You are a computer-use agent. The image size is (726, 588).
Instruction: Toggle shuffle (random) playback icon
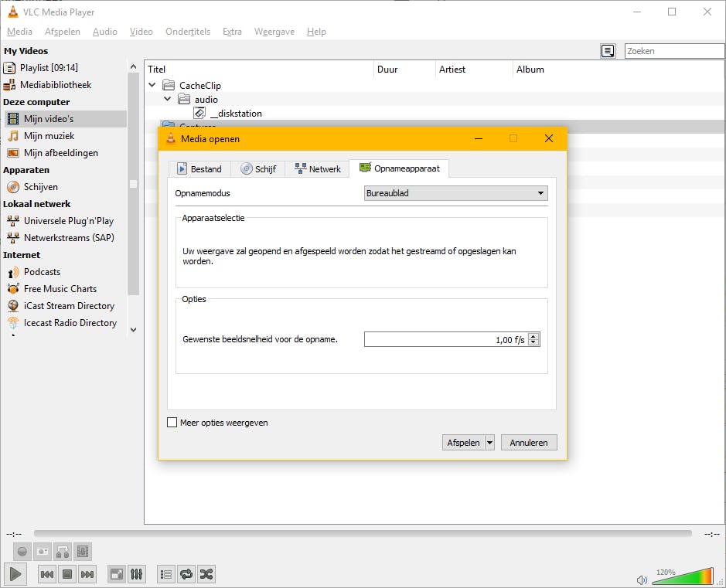[206, 574]
